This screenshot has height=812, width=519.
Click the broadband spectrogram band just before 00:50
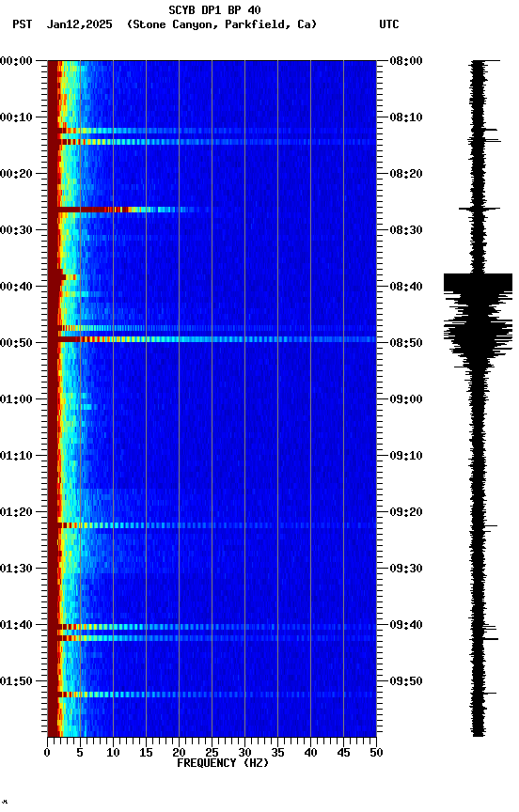[x=212, y=339]
